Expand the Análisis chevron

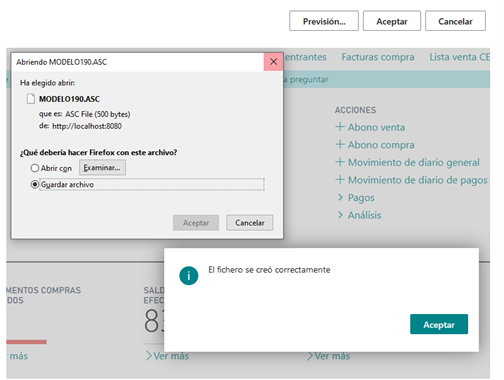point(340,215)
